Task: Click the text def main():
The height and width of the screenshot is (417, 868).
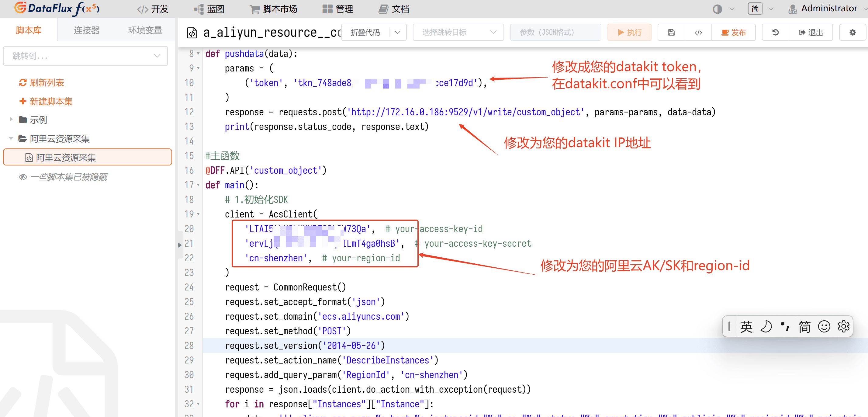Action: (x=232, y=185)
